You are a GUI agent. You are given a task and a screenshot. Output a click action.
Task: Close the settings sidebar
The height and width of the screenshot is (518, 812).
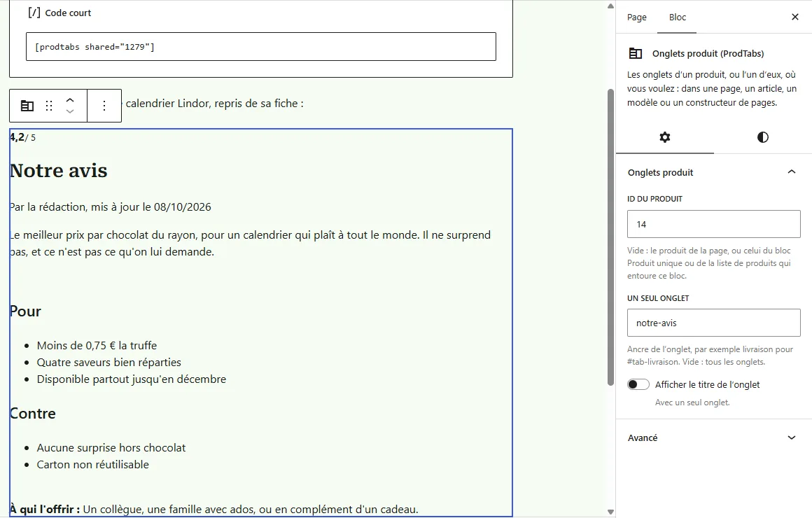pos(795,17)
